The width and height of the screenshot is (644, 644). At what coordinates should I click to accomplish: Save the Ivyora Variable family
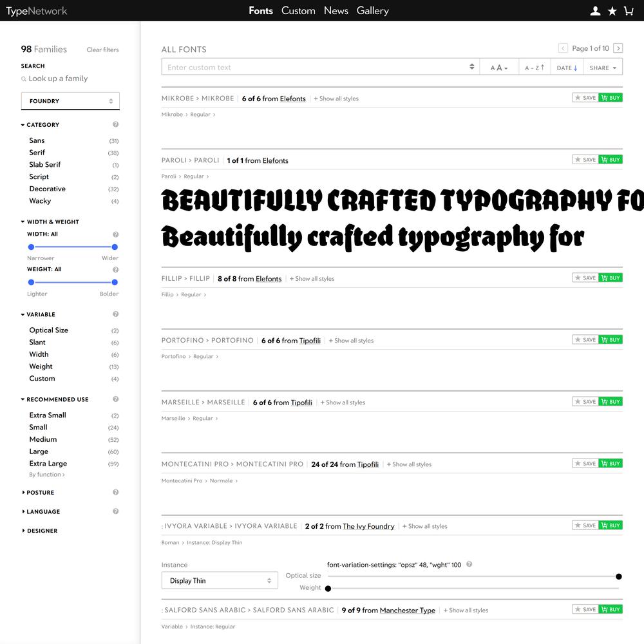point(585,526)
